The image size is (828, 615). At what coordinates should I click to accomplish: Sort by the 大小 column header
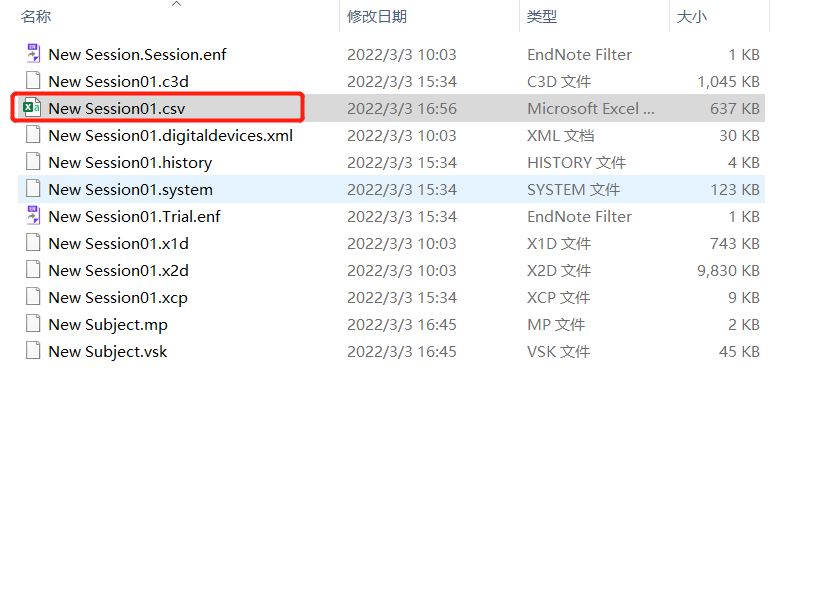(692, 16)
